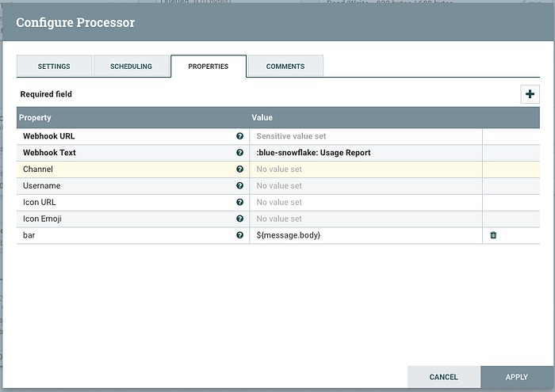Show help for bar property
The image size is (555, 392).
point(239,235)
